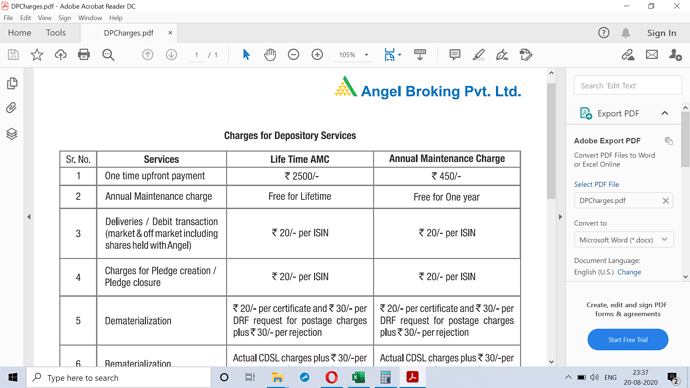690x388 pixels.
Task: View notifications bell
Action: click(x=625, y=33)
